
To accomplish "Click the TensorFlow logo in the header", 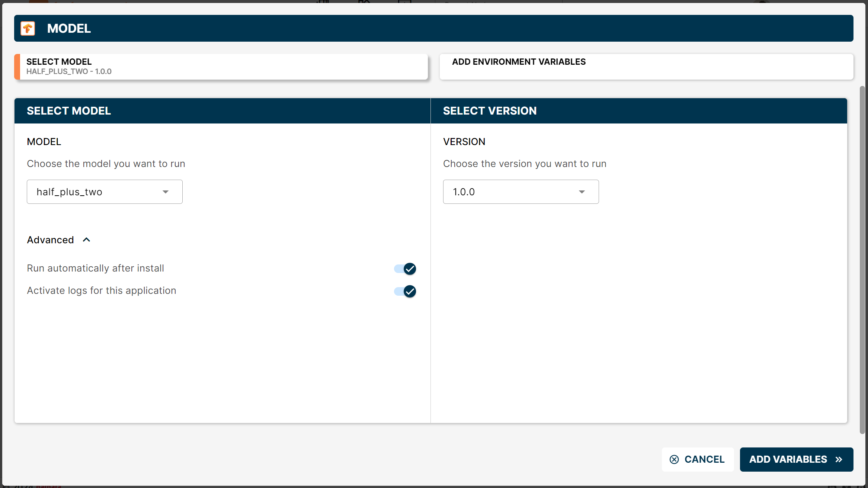I will click(28, 29).
